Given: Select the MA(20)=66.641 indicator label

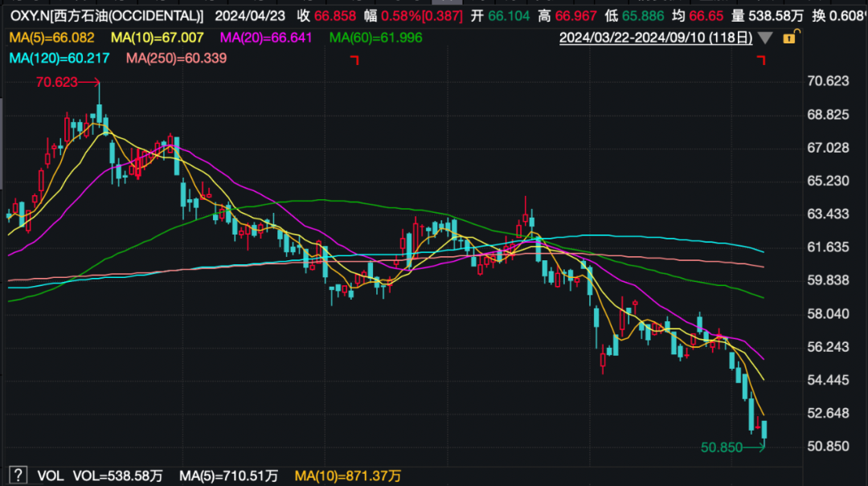Looking at the screenshot, I should (266, 38).
